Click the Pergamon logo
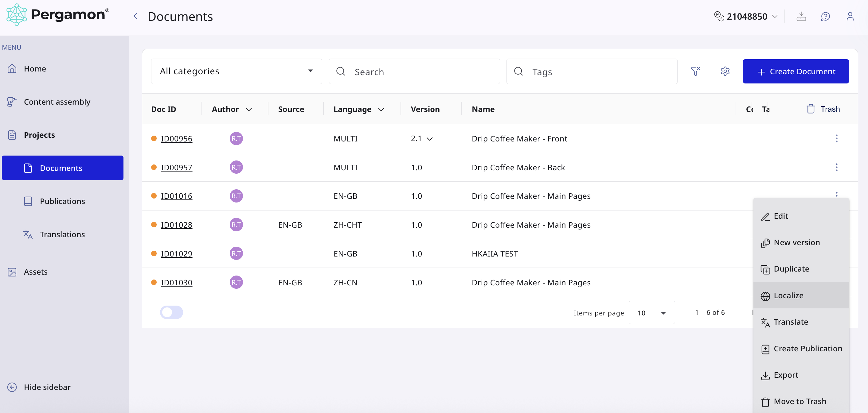The height and width of the screenshot is (413, 868). point(58,15)
